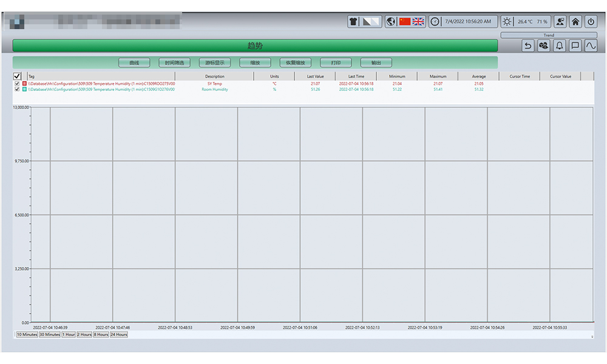Viewport: 607px width, 364px height.
Task: Click the chat message bubble icon
Action: coord(575,45)
